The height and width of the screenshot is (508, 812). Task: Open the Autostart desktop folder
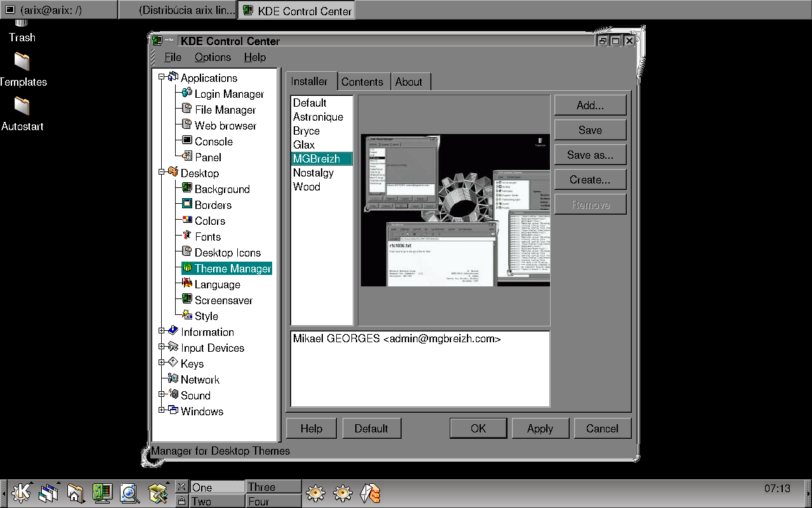point(22,114)
